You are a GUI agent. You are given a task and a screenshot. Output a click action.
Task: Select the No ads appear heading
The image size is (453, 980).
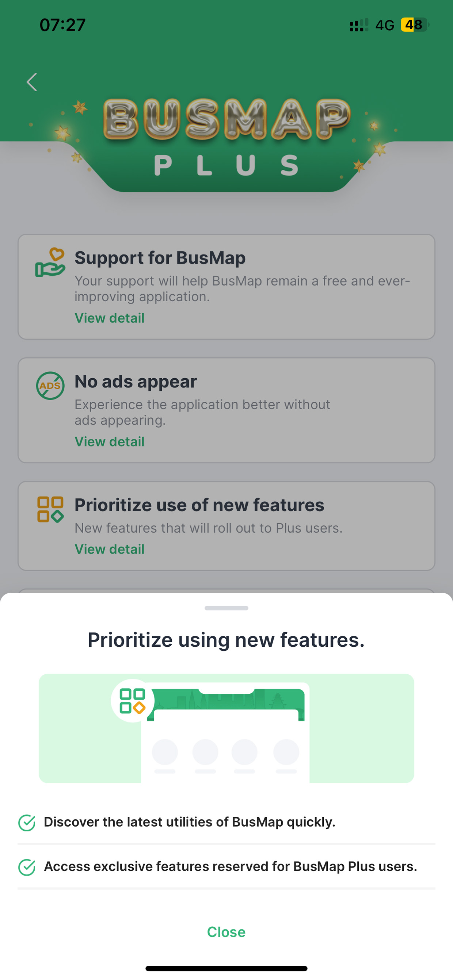(x=136, y=382)
